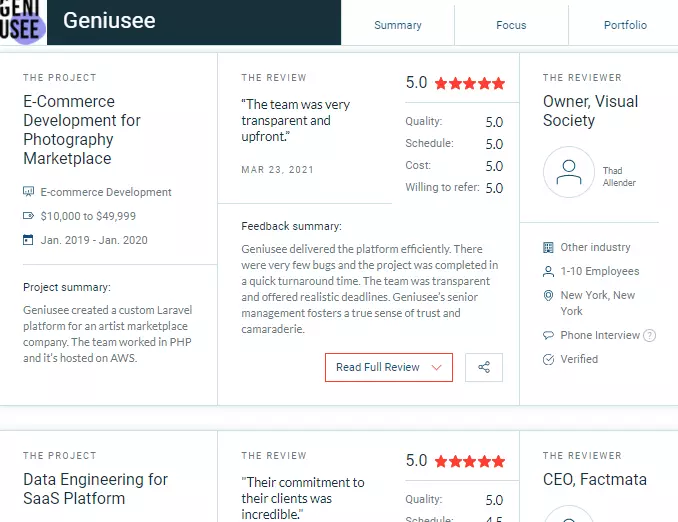This screenshot has height=522, width=678.
Task: Click Thad Allender's avatar placeholder
Action: pyautogui.click(x=569, y=172)
